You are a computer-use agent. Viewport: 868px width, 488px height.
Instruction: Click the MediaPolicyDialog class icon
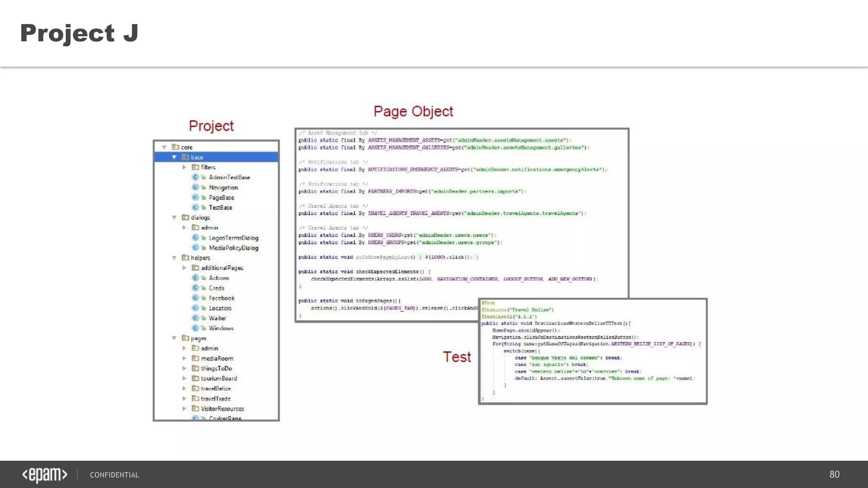click(x=195, y=248)
